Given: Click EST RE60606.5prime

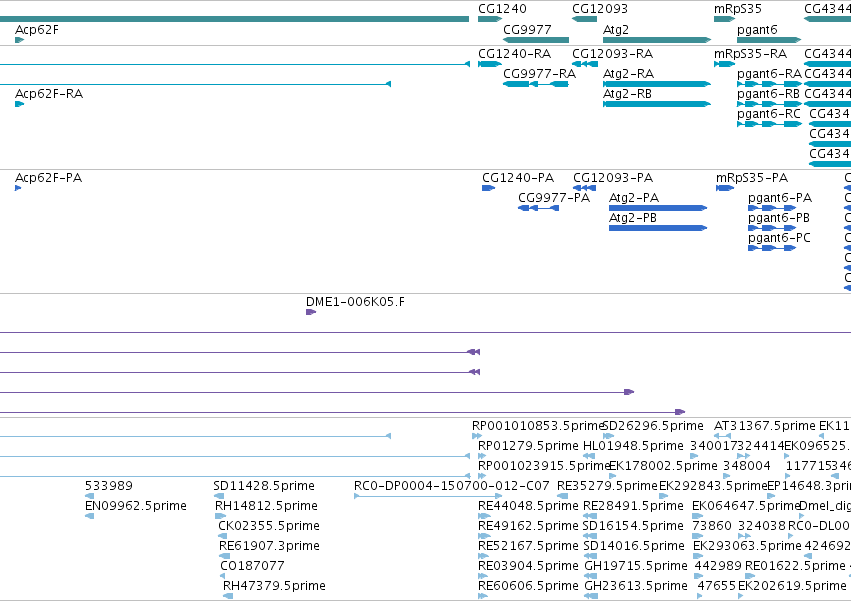Looking at the screenshot, I should click(528, 586).
